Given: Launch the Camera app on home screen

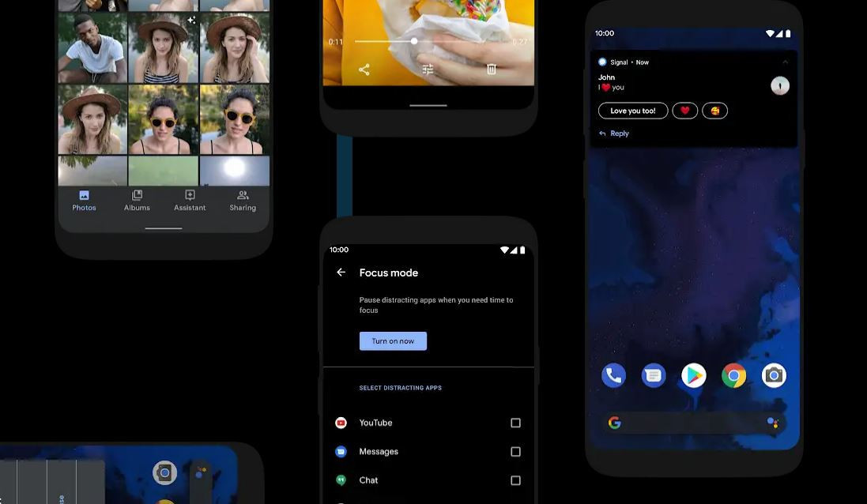Looking at the screenshot, I should tap(774, 375).
